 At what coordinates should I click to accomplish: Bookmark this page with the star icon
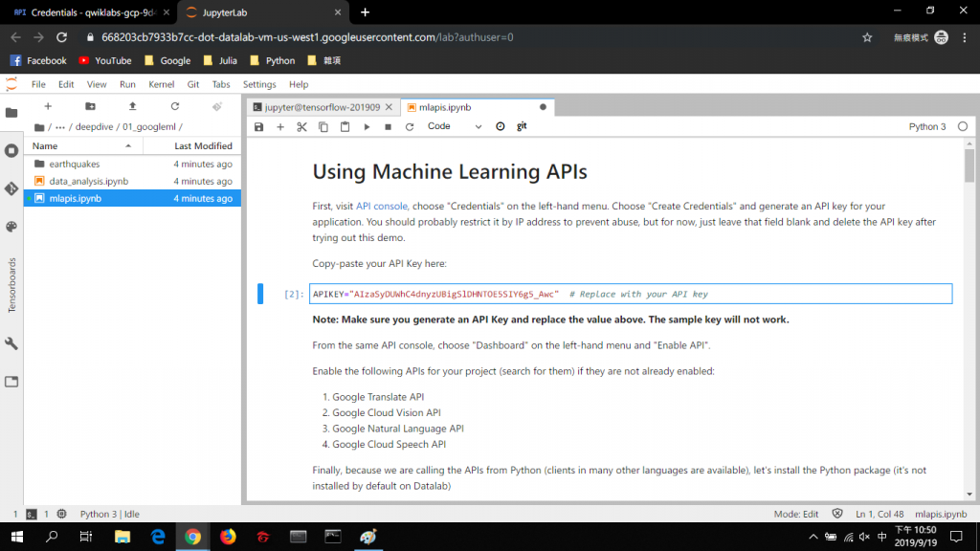pos(867,37)
